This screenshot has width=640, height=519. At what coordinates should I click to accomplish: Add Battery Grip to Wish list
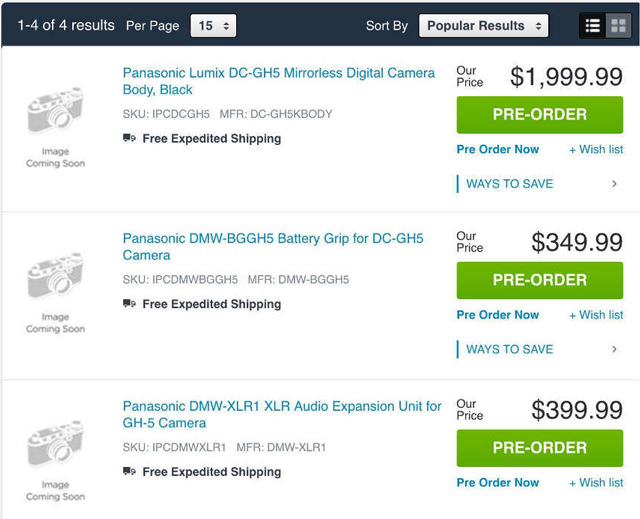point(596,315)
